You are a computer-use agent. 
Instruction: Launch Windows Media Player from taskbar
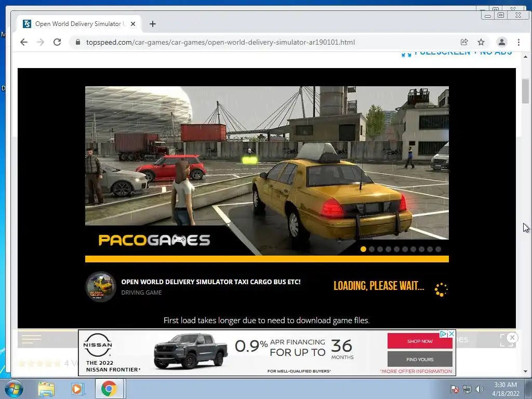click(77, 389)
